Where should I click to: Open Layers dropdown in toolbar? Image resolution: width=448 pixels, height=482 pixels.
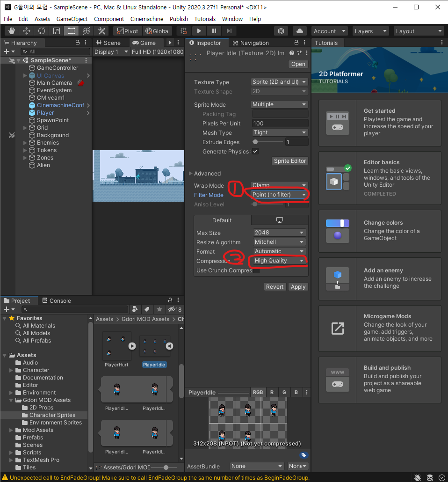click(370, 31)
